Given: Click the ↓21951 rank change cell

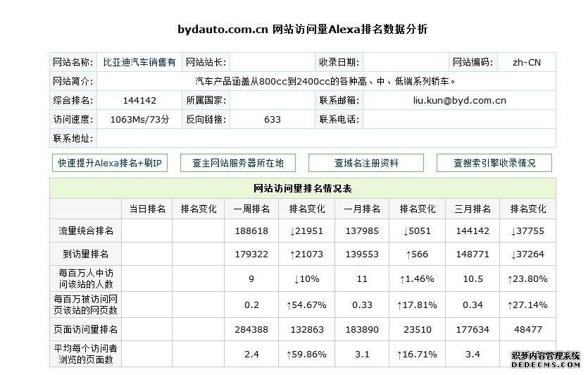Looking at the screenshot, I should pyautogui.click(x=306, y=231).
